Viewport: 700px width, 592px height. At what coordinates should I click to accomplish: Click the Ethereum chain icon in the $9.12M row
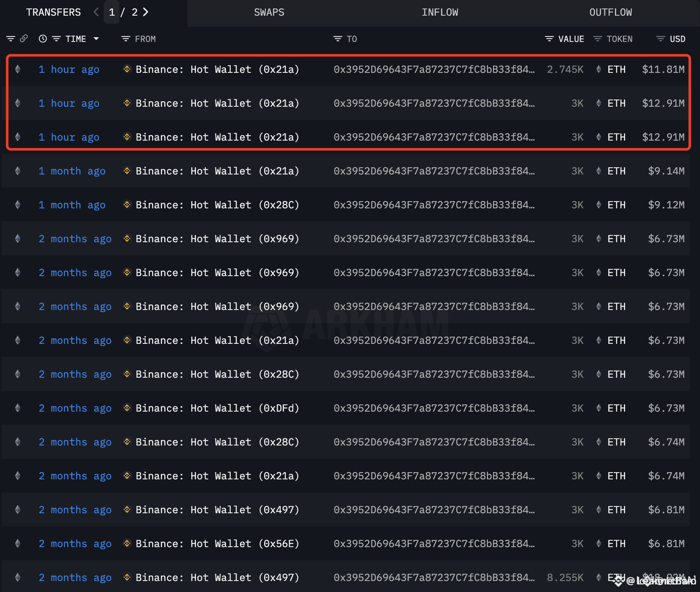18,205
